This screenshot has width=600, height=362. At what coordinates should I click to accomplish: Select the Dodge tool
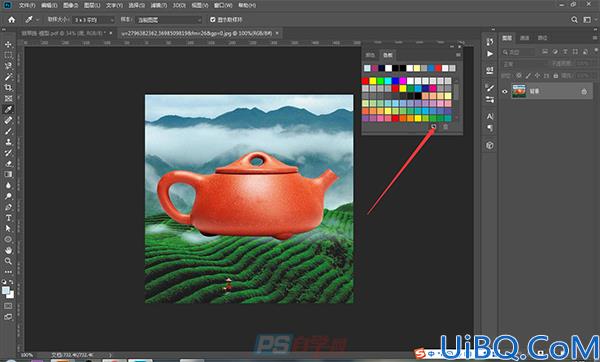click(8, 196)
